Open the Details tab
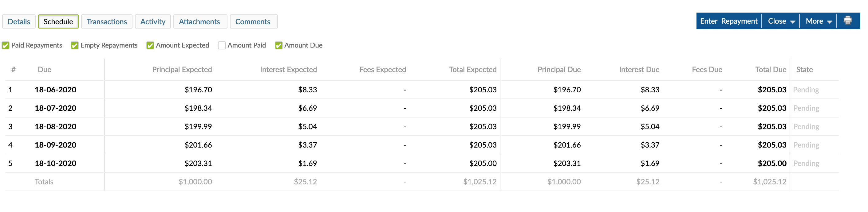The image size is (868, 212). click(x=18, y=21)
